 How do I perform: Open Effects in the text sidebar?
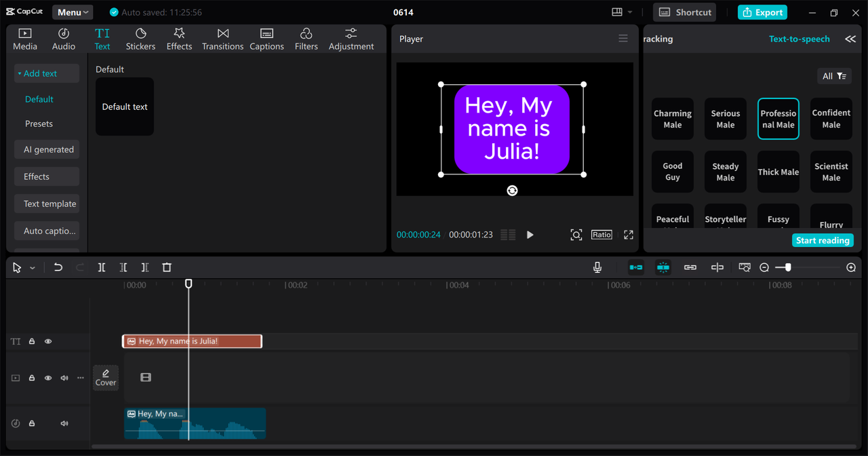(47, 176)
